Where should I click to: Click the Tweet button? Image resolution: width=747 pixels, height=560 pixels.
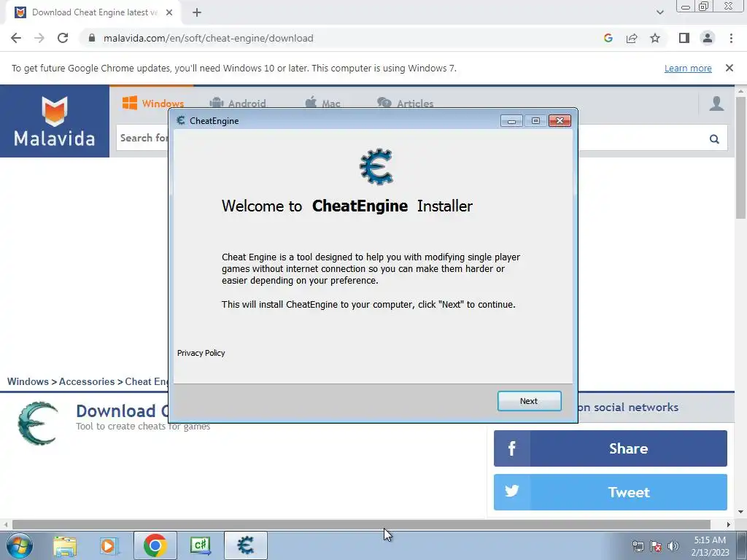(x=611, y=492)
